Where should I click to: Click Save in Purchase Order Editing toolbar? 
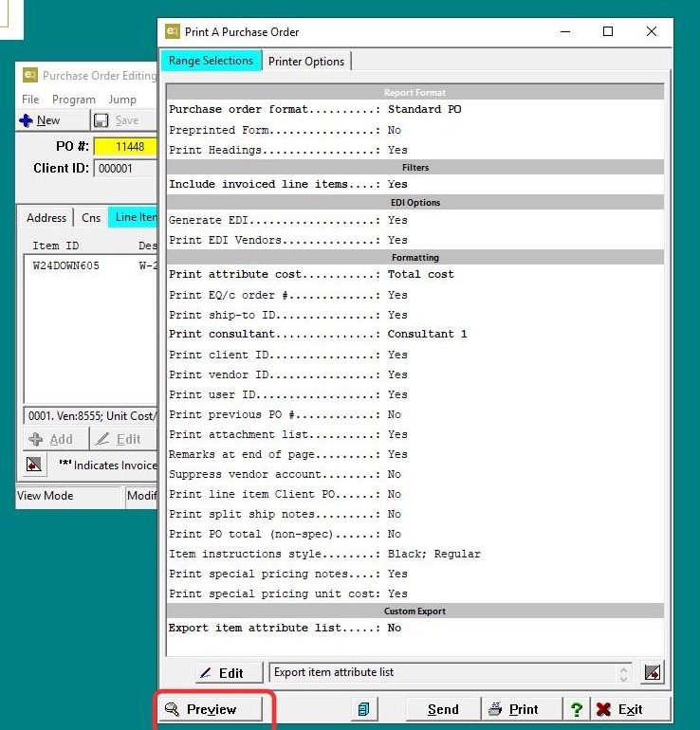pos(123,120)
